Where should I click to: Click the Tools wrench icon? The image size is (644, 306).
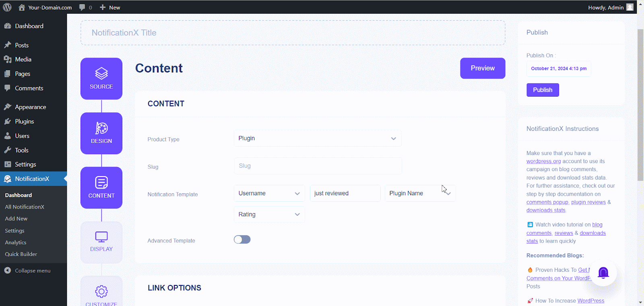[x=8, y=150]
